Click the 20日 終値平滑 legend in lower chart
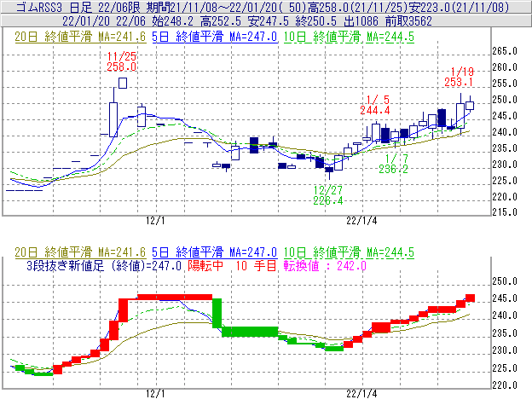 (80, 252)
